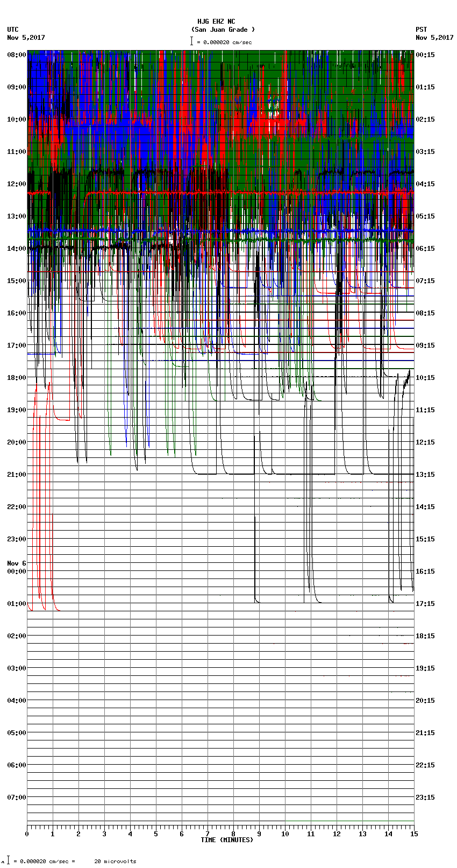Image resolution: width=457 pixels, height=868 pixels.
Task: Click the Nov 5,2017 date under PST
Action: coord(434,38)
